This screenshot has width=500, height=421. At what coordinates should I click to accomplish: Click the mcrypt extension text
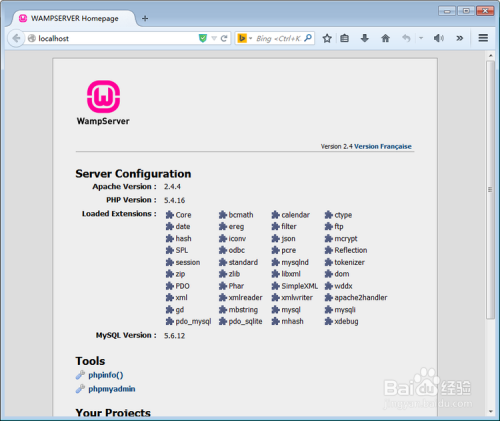pos(346,239)
